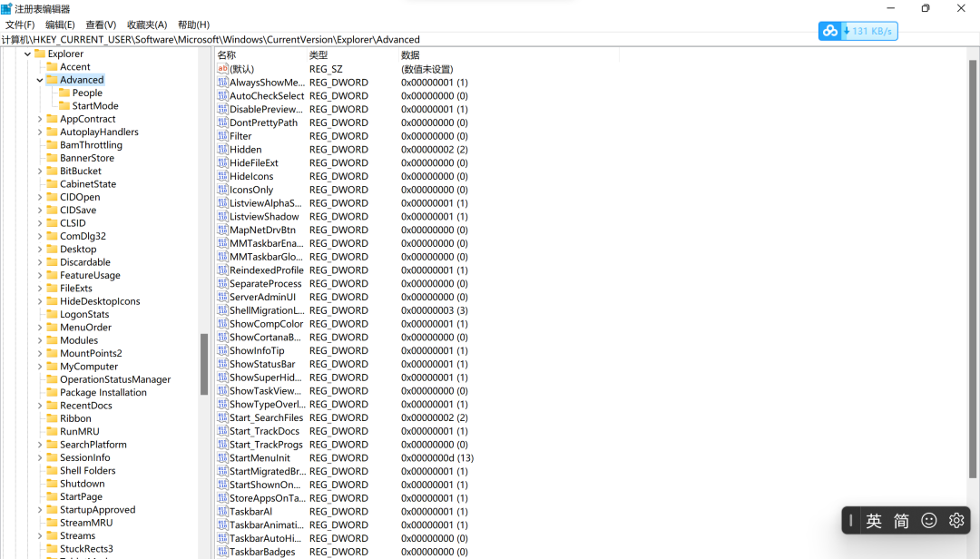Click the AutoCheckSelect value icon
This screenshot has width=980, height=559.
pos(222,95)
